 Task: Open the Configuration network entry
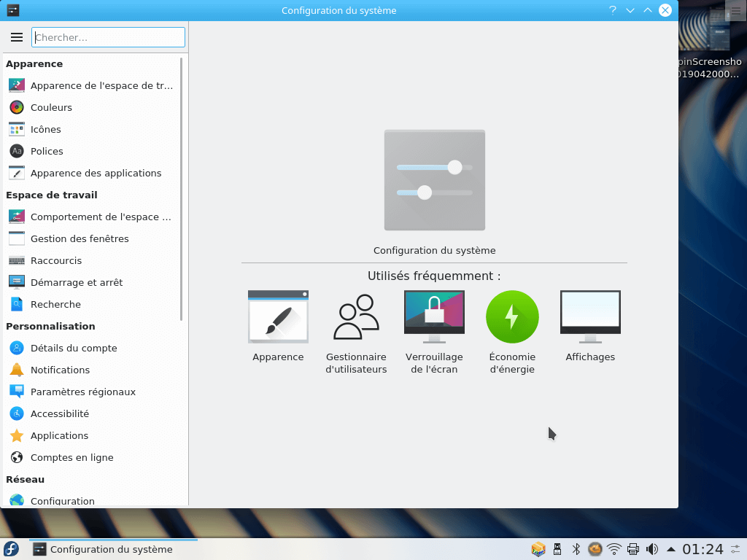pyautogui.click(x=93, y=499)
